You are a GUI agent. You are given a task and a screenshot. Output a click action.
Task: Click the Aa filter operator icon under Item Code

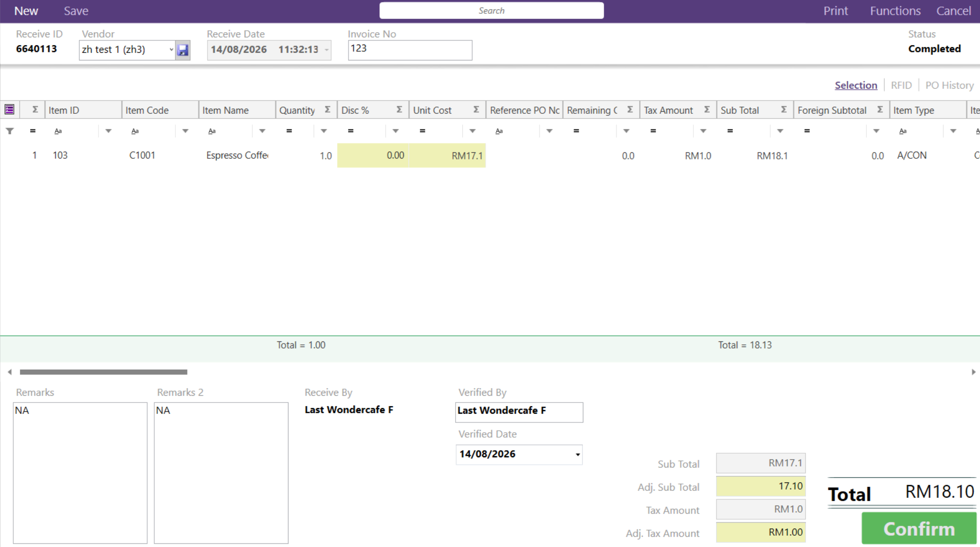135,131
